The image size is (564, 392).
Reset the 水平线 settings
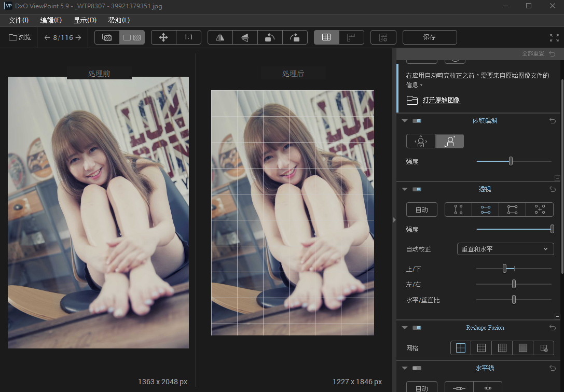click(x=553, y=368)
